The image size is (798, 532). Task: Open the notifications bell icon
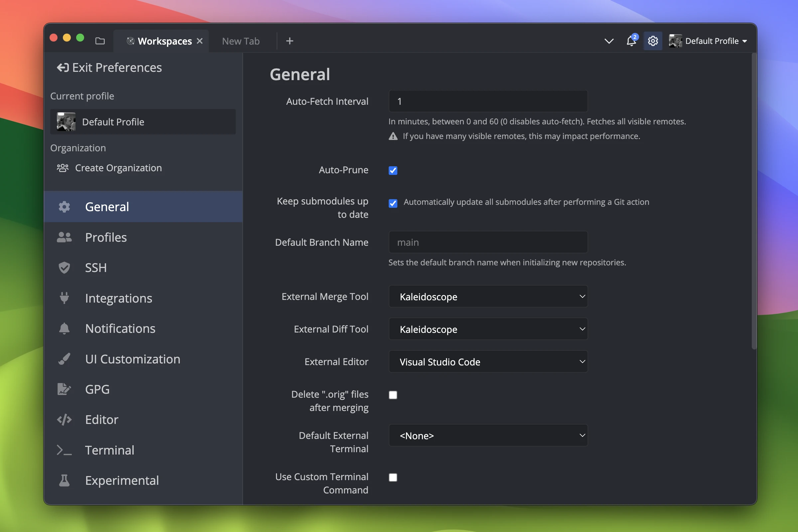tap(631, 41)
